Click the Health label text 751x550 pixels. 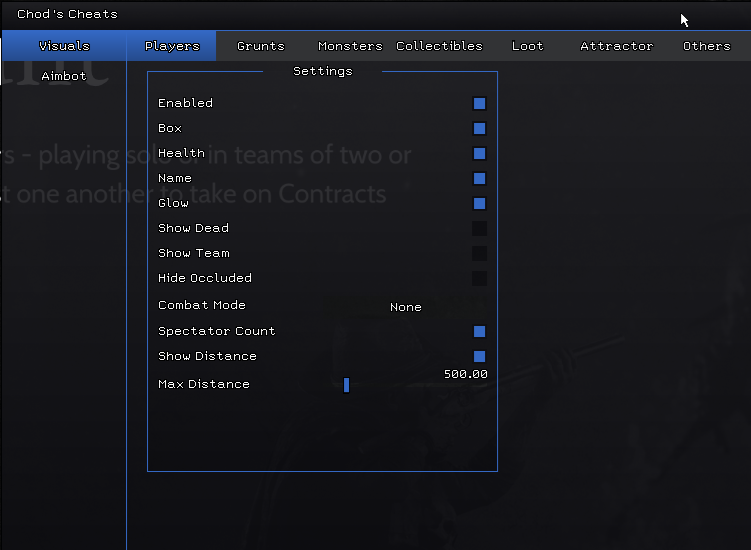tap(182, 153)
